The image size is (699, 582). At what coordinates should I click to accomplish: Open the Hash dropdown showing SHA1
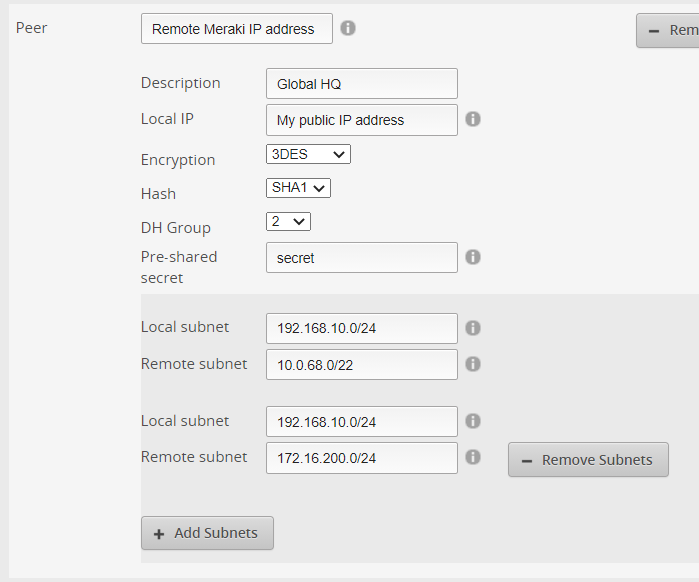tap(298, 187)
